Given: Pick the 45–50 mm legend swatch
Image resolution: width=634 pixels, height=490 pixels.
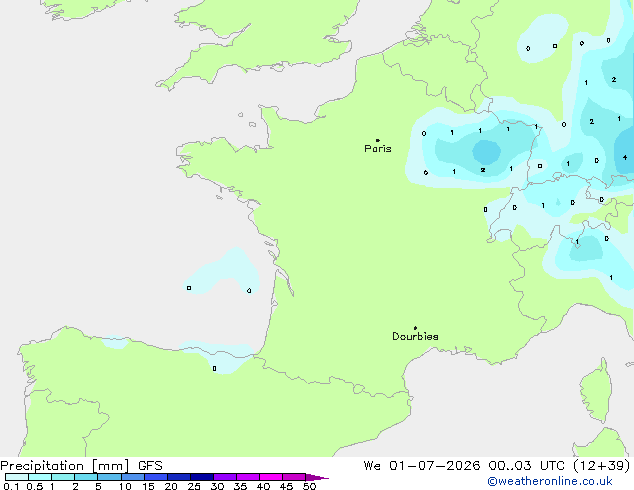Looking at the screenshot, I should [294, 477].
